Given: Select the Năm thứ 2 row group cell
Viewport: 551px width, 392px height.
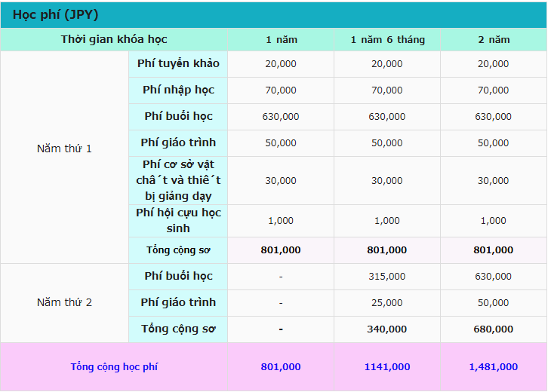Looking at the screenshot, I should point(64,302).
